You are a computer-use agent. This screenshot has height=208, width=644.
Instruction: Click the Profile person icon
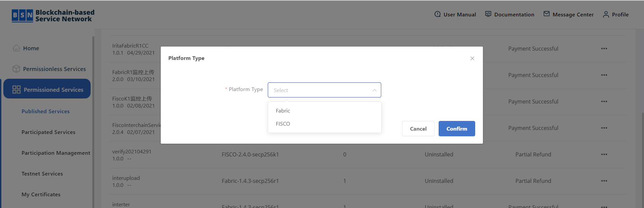coord(606,14)
